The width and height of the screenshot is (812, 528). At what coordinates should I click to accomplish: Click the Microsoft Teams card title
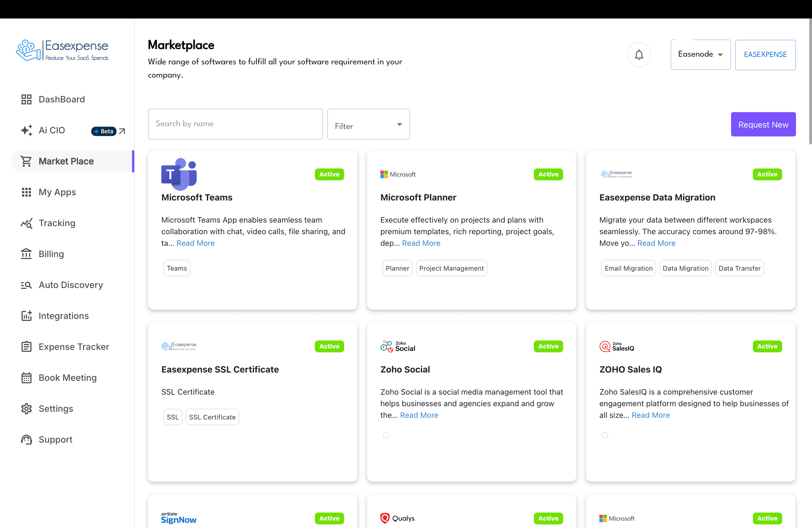pos(197,197)
